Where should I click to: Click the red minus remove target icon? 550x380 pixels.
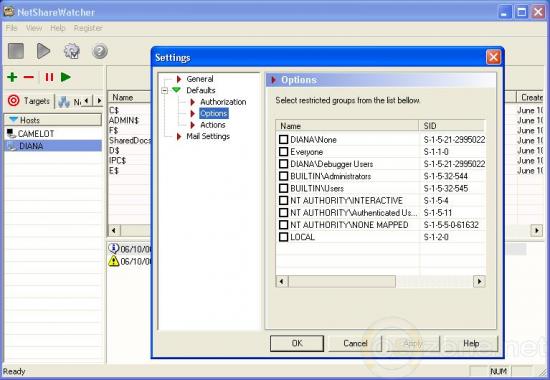tap(29, 77)
